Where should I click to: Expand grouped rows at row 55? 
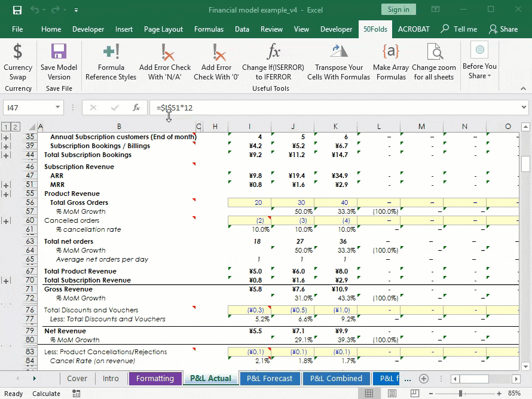pyautogui.click(x=6, y=194)
